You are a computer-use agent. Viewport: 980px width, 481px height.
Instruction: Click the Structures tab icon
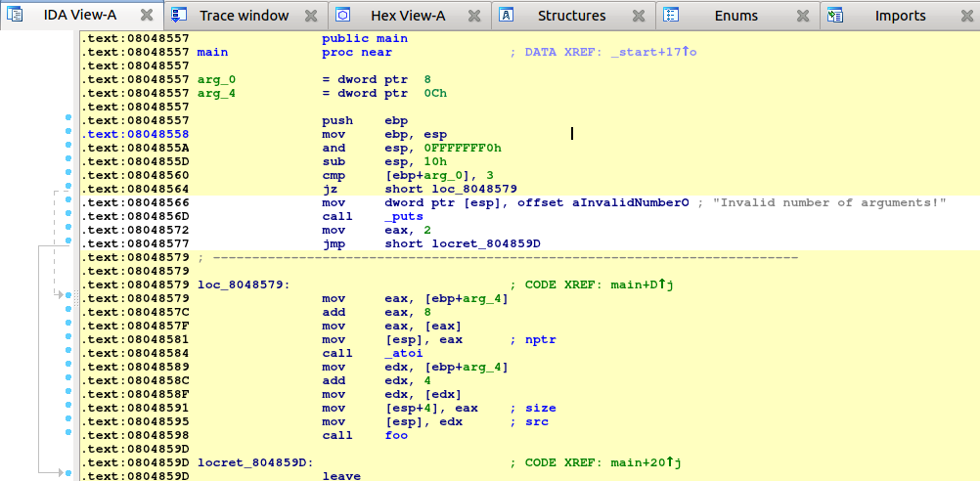[507, 16]
